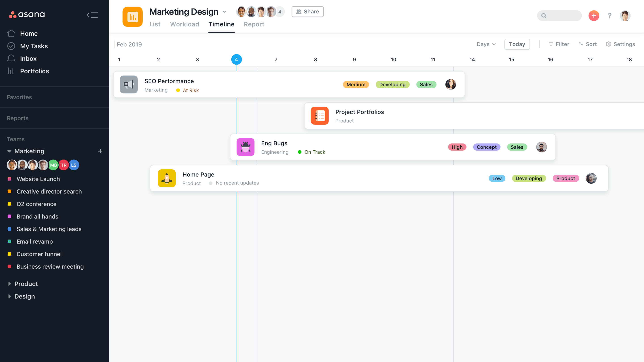Image resolution: width=644 pixels, height=362 pixels.
Task: Switch to the Workload tab
Action: point(184,24)
